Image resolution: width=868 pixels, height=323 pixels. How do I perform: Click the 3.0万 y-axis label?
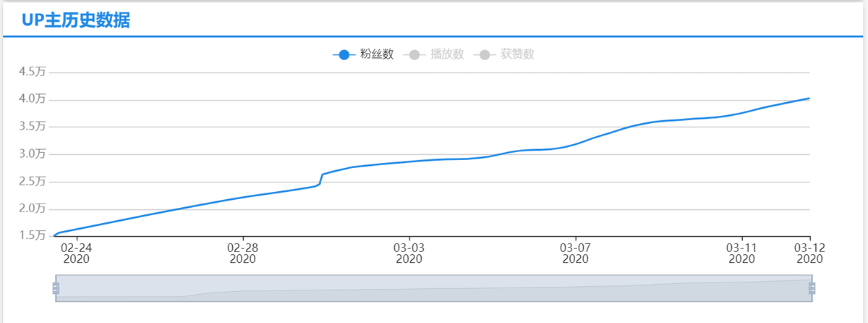pyautogui.click(x=33, y=154)
